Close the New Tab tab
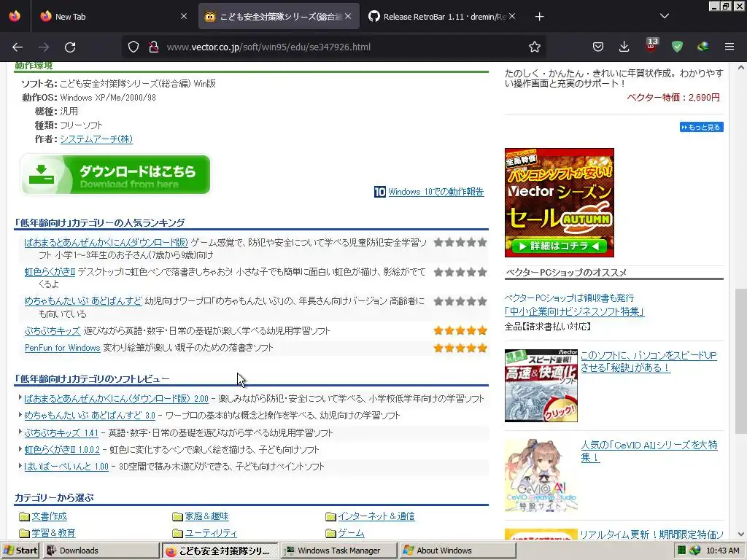This screenshot has height=560, width=747. (184, 16)
